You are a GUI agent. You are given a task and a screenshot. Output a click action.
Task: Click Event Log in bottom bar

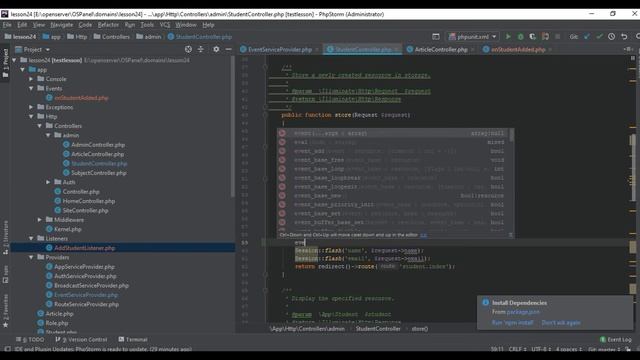(616, 340)
